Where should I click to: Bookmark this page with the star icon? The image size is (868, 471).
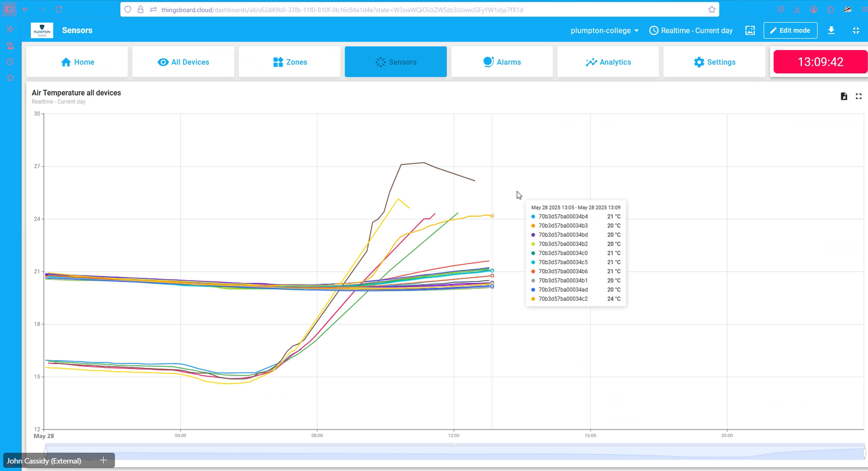click(x=712, y=10)
